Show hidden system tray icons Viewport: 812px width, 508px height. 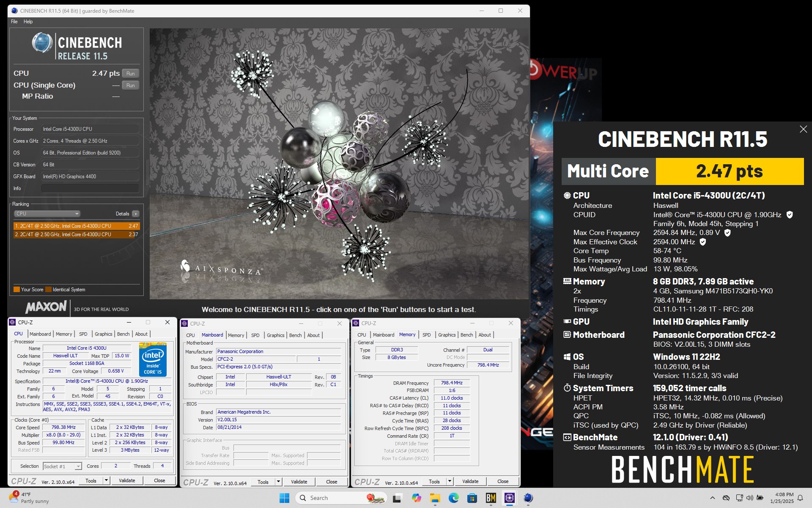tap(712, 498)
